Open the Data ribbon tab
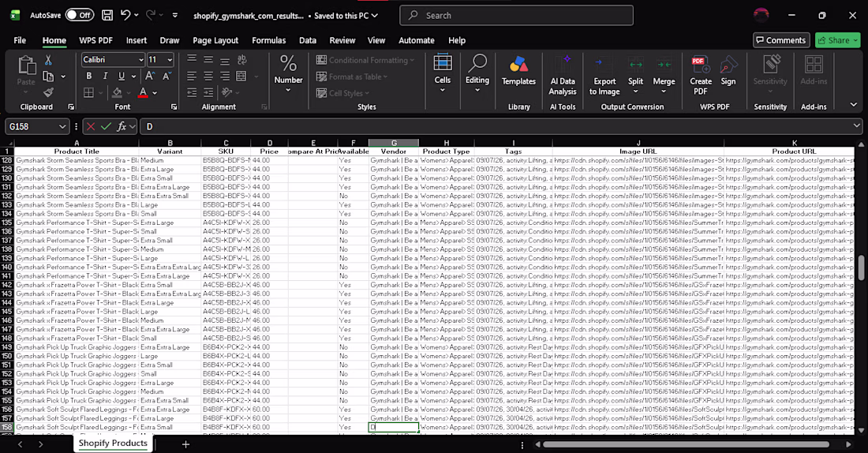 [x=308, y=40]
